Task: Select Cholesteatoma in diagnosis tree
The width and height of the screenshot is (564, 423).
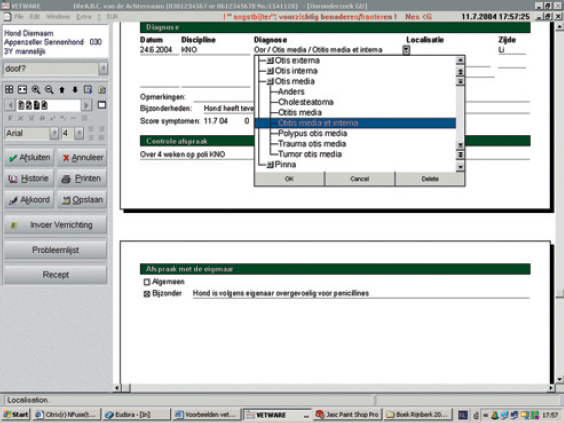Action: (x=305, y=102)
